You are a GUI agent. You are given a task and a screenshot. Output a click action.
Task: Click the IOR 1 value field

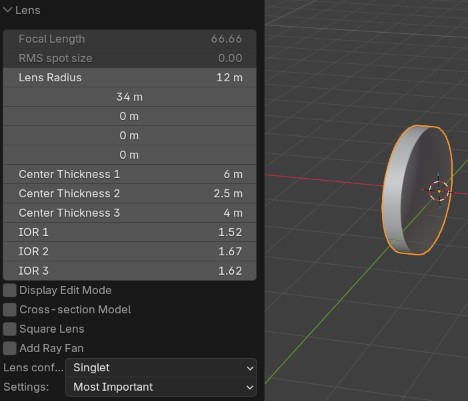(130, 232)
